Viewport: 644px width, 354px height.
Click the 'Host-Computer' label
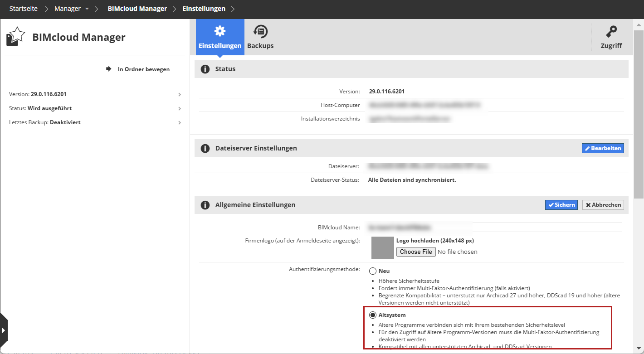tap(340, 105)
